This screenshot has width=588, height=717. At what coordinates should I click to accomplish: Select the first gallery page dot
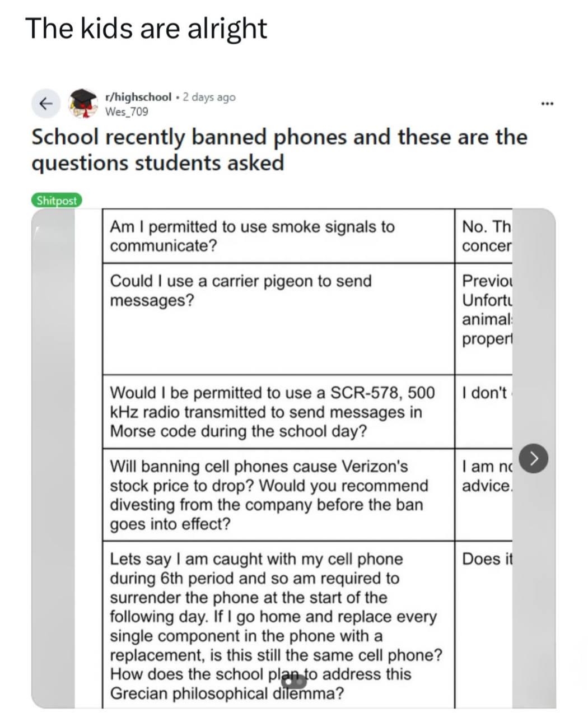click(x=288, y=682)
